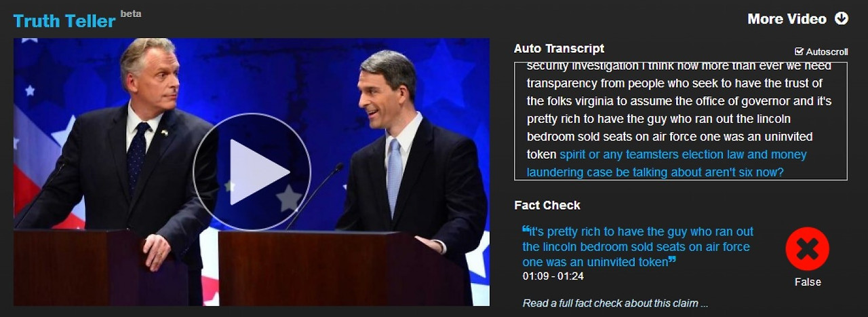Screen dimensions: 868x317
Task: Click the Fact Check heading
Action: [547, 205]
